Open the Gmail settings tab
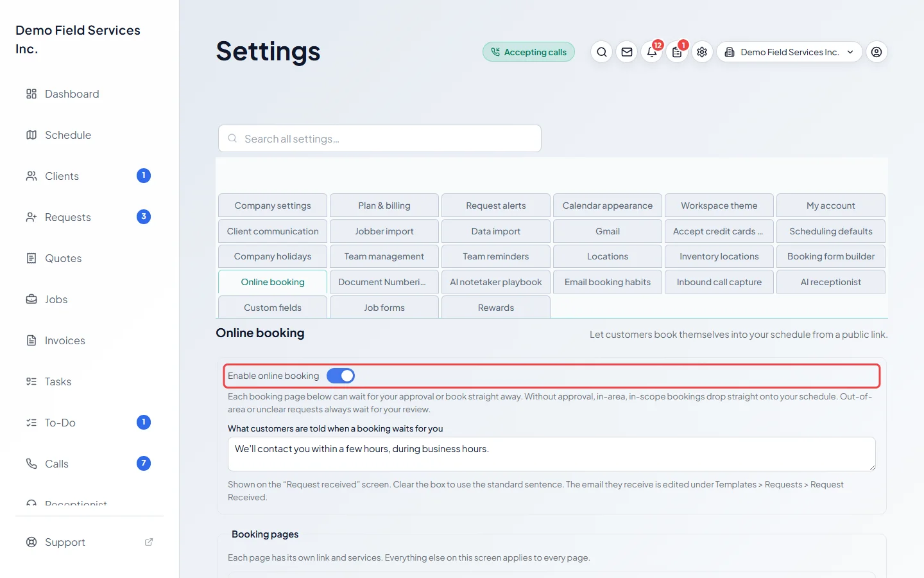The image size is (924, 578). [x=608, y=231]
